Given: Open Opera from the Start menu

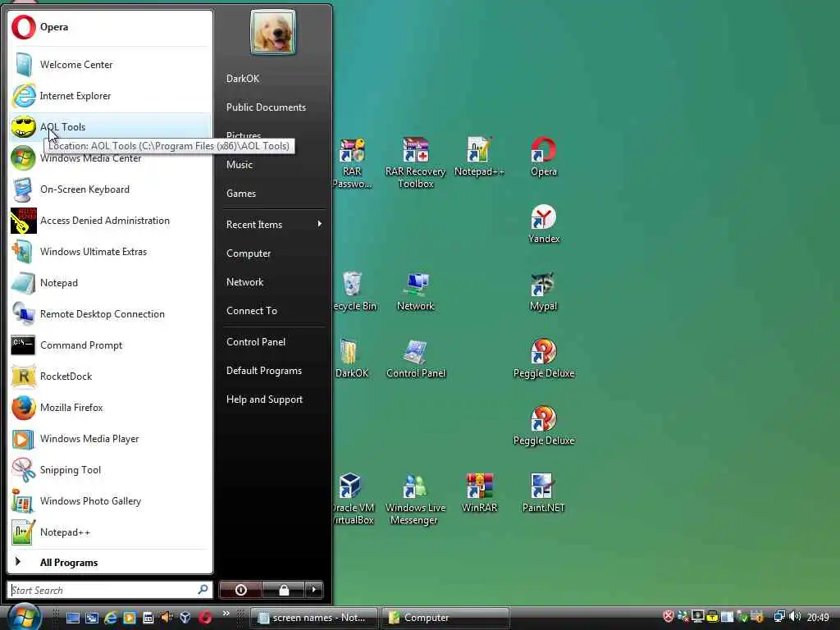Looking at the screenshot, I should coord(110,27).
